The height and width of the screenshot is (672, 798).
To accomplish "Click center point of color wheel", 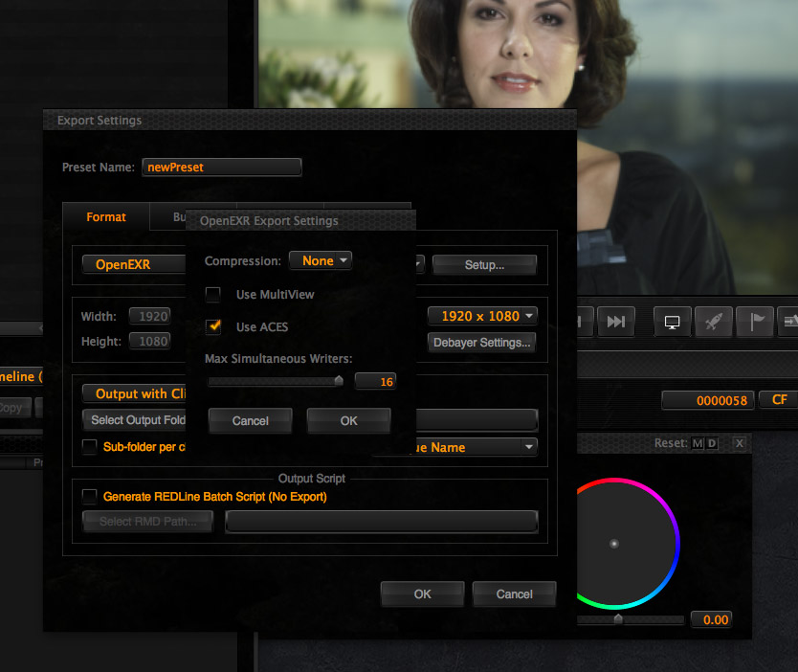I will [614, 544].
